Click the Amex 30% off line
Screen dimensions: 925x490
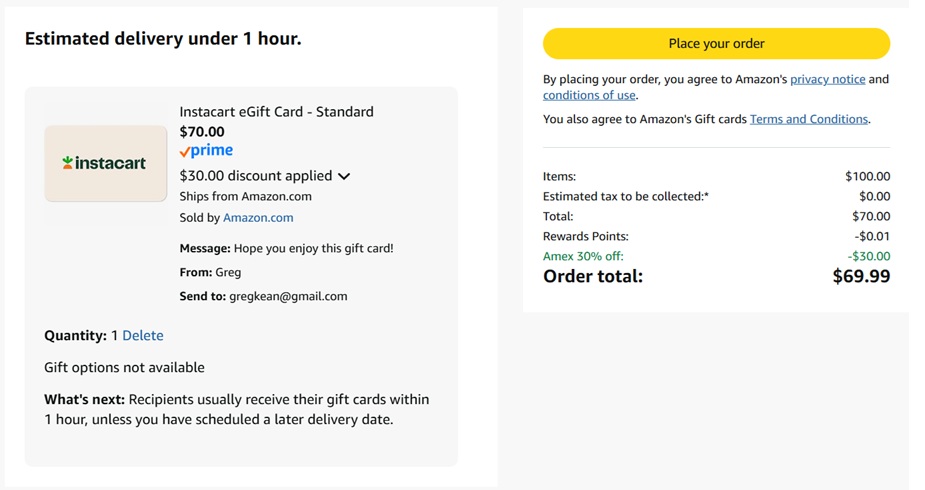tap(716, 256)
